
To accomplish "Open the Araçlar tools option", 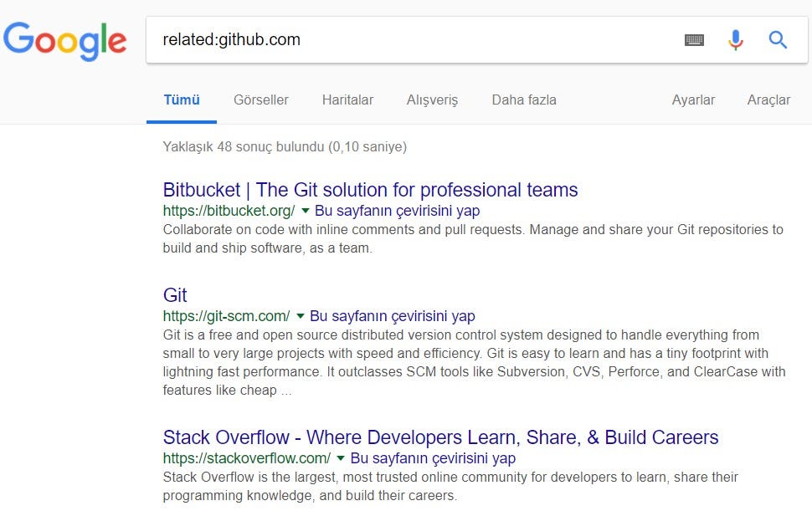I will [768, 100].
